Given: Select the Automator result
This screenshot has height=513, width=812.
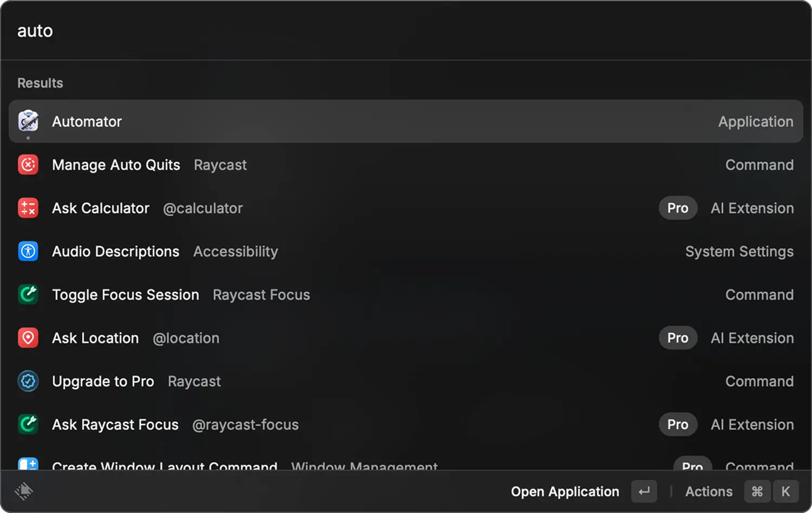Looking at the screenshot, I should 406,121.
